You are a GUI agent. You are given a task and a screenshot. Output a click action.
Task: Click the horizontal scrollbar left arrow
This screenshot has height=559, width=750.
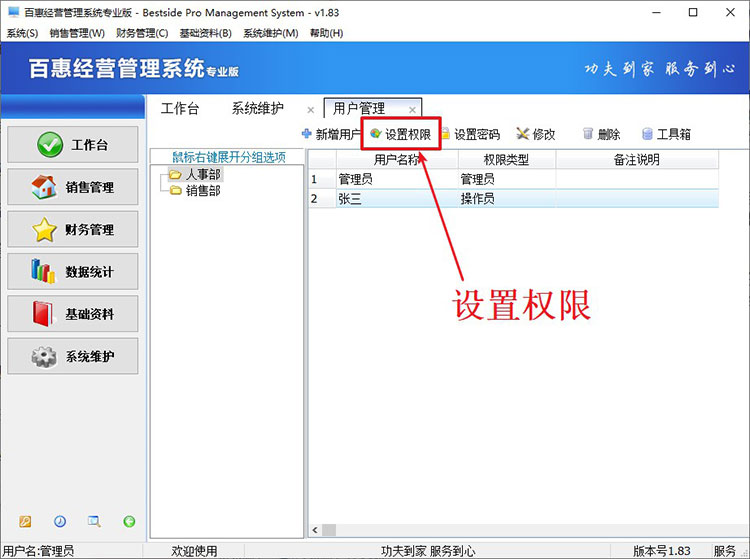(x=315, y=530)
